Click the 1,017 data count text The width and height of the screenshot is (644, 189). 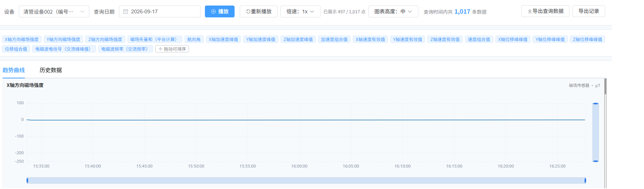[462, 12]
